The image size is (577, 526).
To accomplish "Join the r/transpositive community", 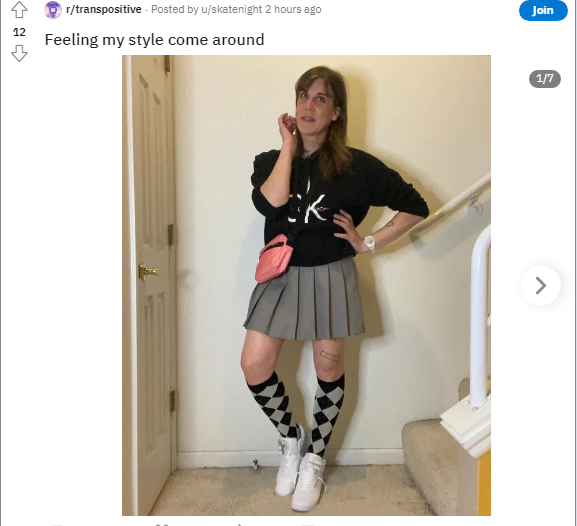I will click(x=543, y=10).
